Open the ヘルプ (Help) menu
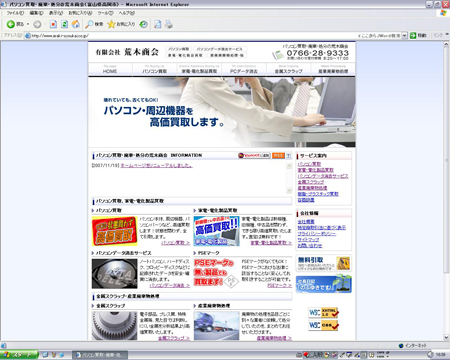 [127, 13]
